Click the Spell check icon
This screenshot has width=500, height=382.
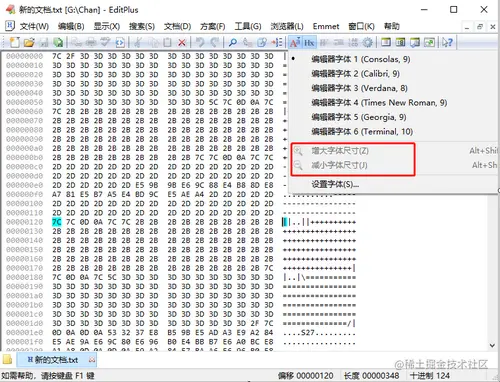(x=105, y=42)
